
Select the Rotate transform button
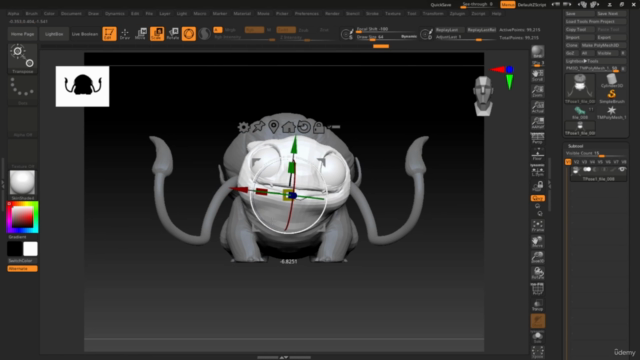coord(173,34)
